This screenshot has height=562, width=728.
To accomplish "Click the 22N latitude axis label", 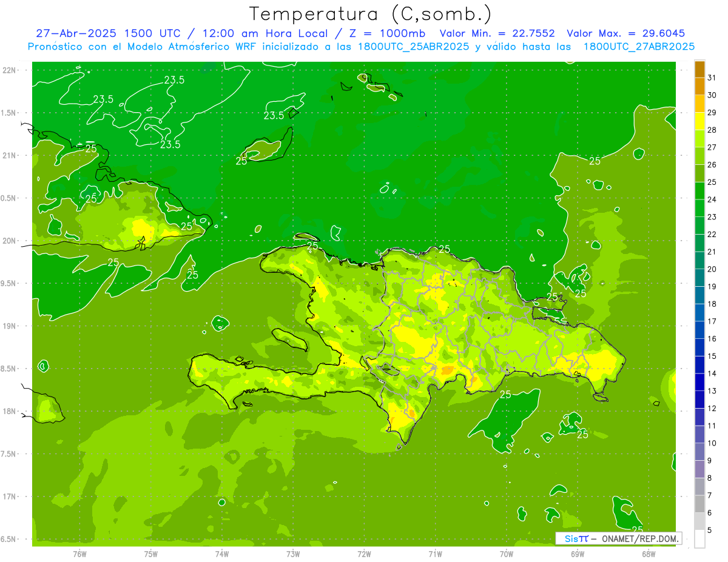I will pyautogui.click(x=10, y=70).
